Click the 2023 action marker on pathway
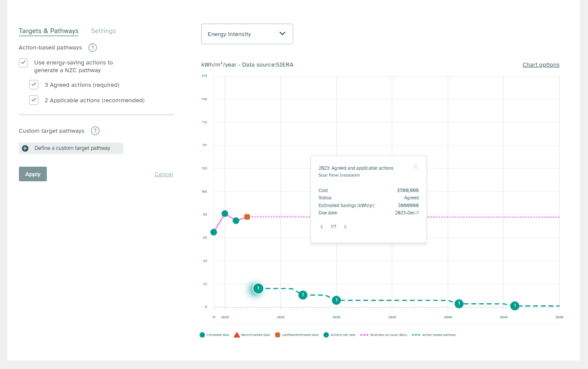 [258, 289]
